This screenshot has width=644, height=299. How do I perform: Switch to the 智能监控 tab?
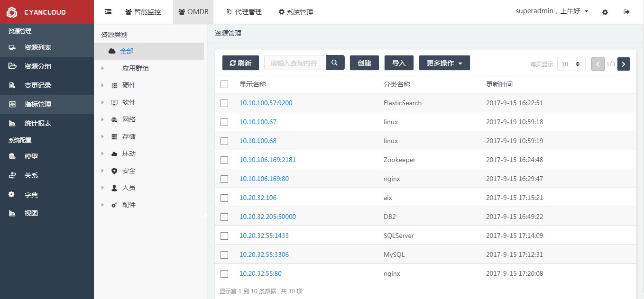tap(143, 12)
